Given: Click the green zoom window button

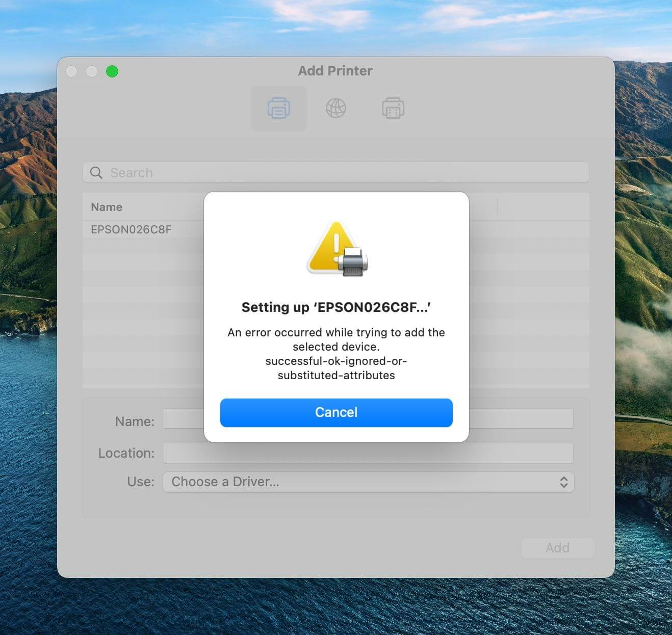Looking at the screenshot, I should [x=112, y=71].
